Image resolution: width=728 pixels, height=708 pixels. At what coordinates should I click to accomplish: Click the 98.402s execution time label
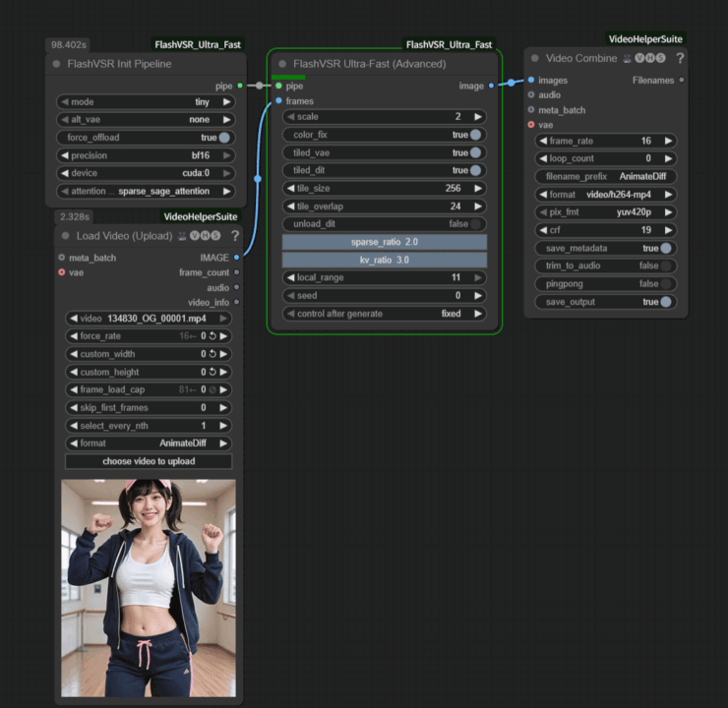68,44
